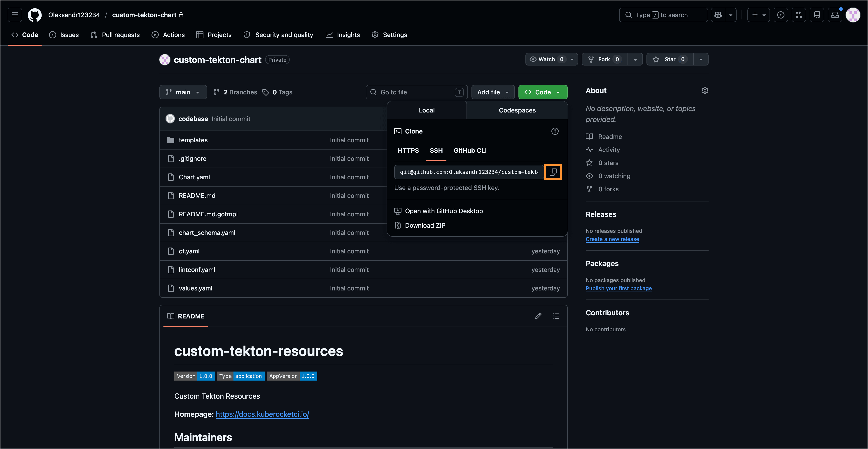The height and width of the screenshot is (449, 868).
Task: Switch to the Codespaces tab
Action: pyautogui.click(x=517, y=110)
